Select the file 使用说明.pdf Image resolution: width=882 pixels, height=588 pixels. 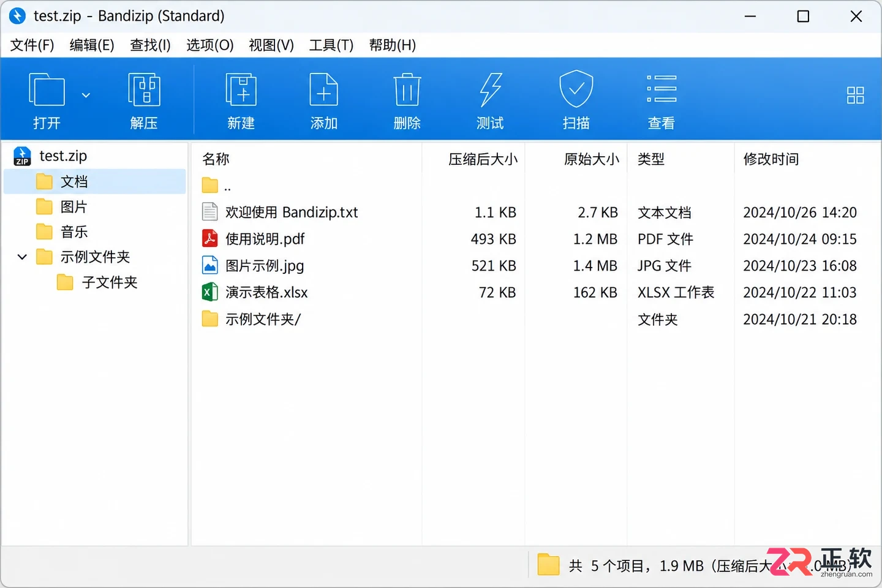point(265,239)
